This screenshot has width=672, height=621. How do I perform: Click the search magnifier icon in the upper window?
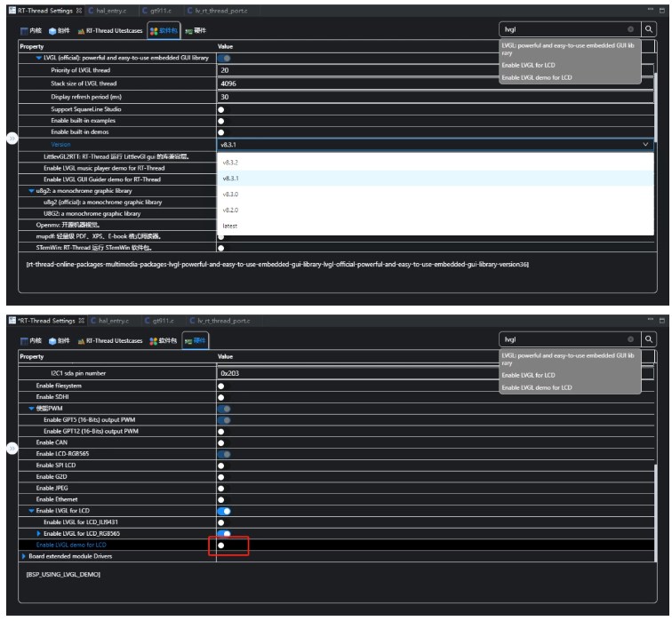coord(648,29)
